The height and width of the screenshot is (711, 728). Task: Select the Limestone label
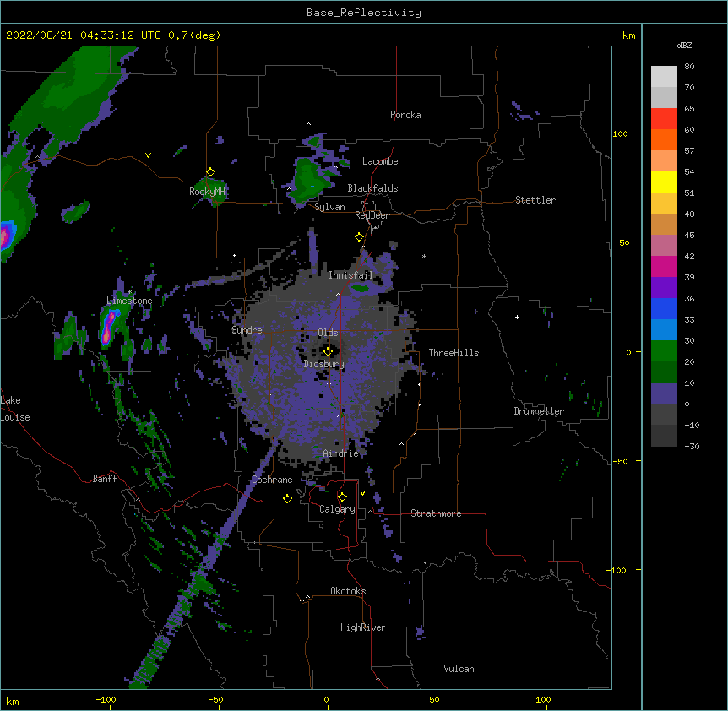pyautogui.click(x=129, y=301)
